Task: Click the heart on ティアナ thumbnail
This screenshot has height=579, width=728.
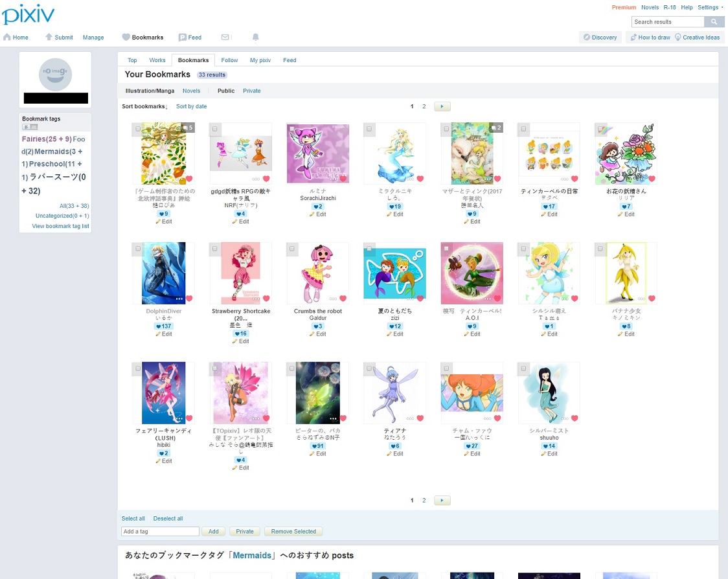Action: (x=420, y=418)
